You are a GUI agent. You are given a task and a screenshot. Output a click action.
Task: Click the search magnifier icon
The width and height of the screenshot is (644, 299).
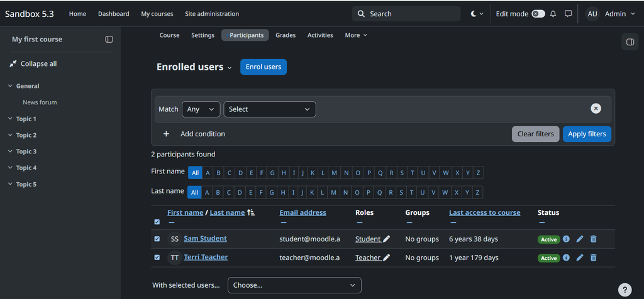click(x=362, y=14)
